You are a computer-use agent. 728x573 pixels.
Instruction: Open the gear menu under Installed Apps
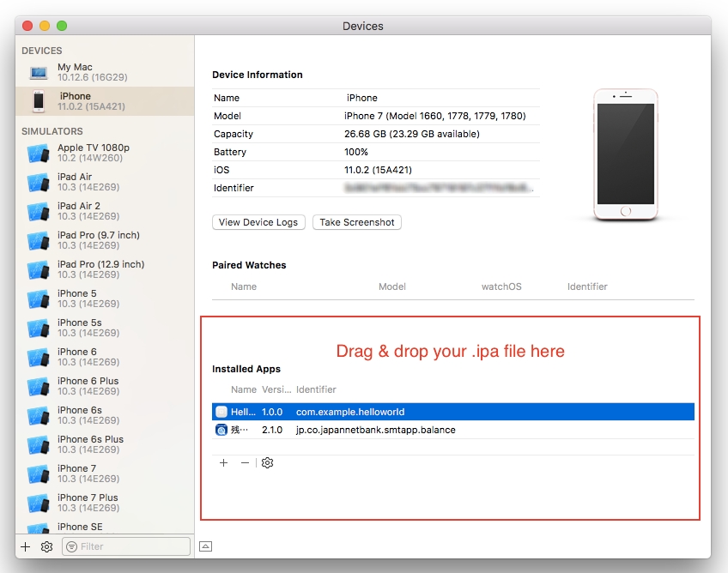click(268, 463)
